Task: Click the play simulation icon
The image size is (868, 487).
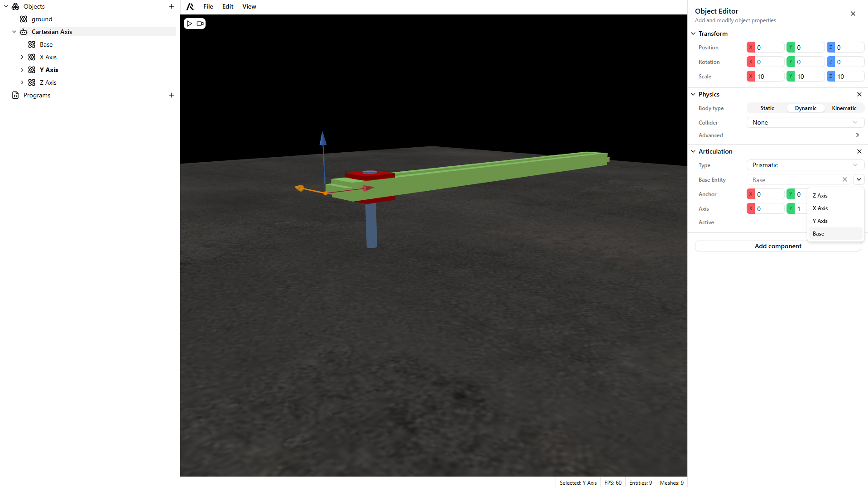Action: pos(189,24)
